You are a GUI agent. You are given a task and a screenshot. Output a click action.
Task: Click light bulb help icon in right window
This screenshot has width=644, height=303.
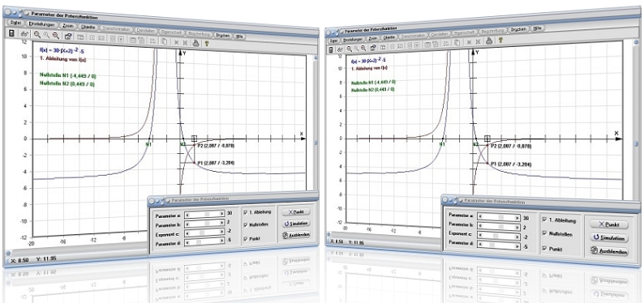pyautogui.click(x=500, y=41)
